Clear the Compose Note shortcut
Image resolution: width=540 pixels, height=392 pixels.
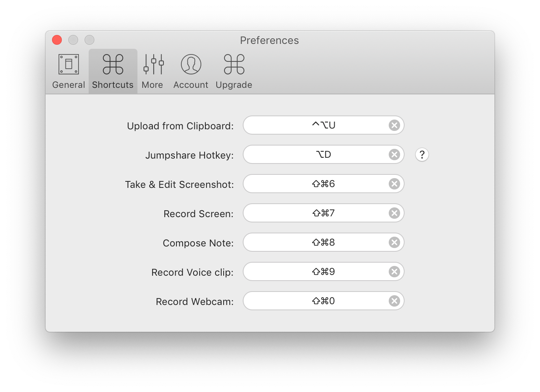click(x=394, y=242)
